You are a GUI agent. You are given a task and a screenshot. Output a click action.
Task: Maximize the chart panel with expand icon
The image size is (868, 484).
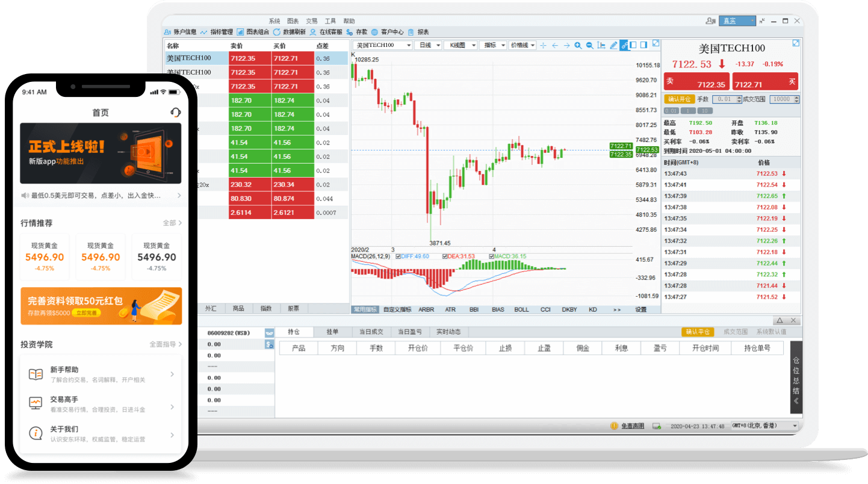[656, 44]
